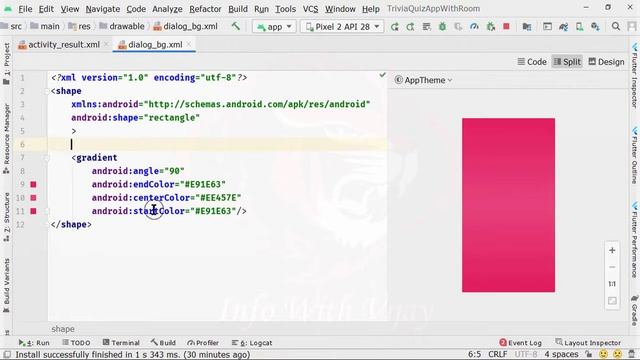Click the Attach Debugger to Android Process icon

click(x=491, y=27)
